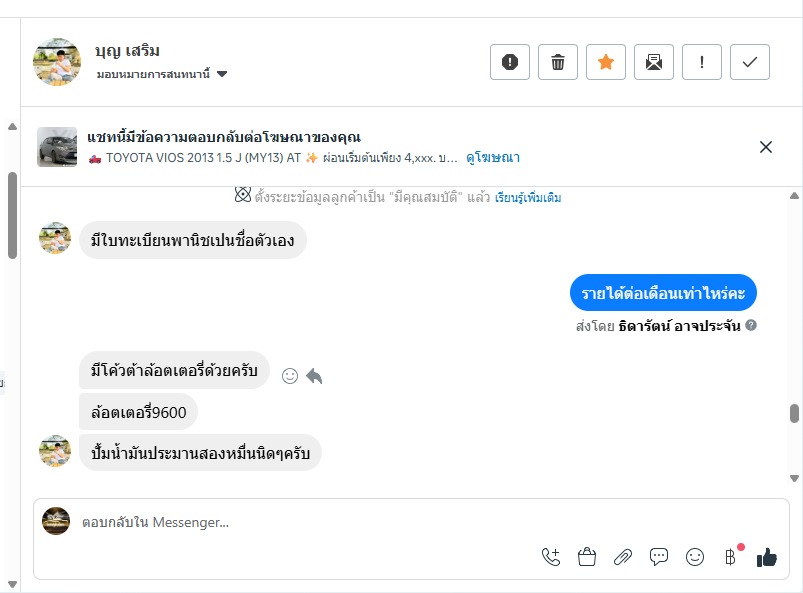This screenshot has width=803, height=593.
Task: Open saved replies speech bubble icon
Action: 659,557
